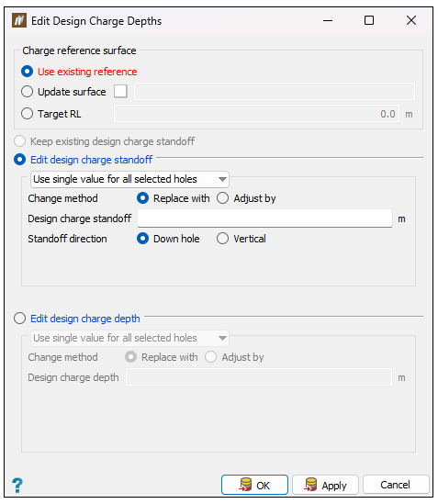The height and width of the screenshot is (504, 438).
Task: Select the Target RL radio option
Action: [27, 114]
